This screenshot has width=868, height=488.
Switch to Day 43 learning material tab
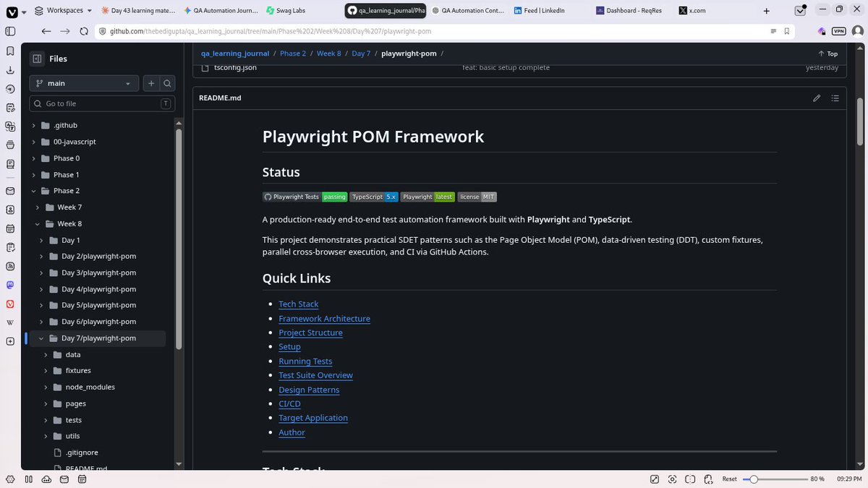click(x=138, y=11)
